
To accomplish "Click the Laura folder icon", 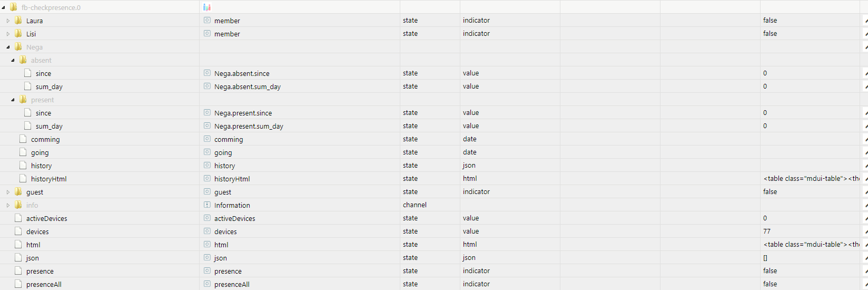I will coord(18,21).
